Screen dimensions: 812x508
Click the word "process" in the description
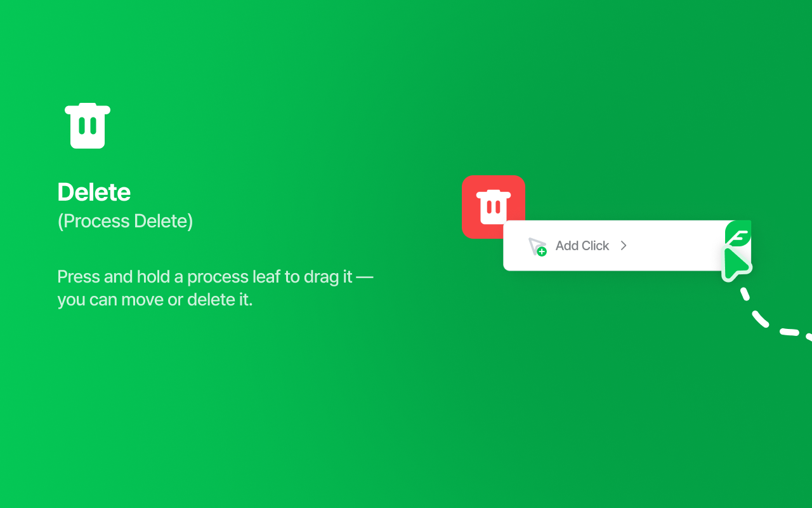[215, 277]
